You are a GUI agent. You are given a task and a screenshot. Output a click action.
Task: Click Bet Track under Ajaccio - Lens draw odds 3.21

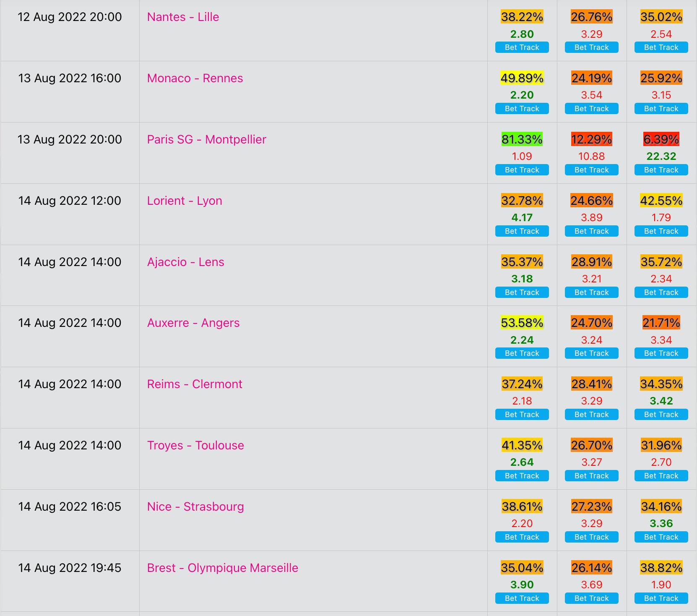[592, 292]
